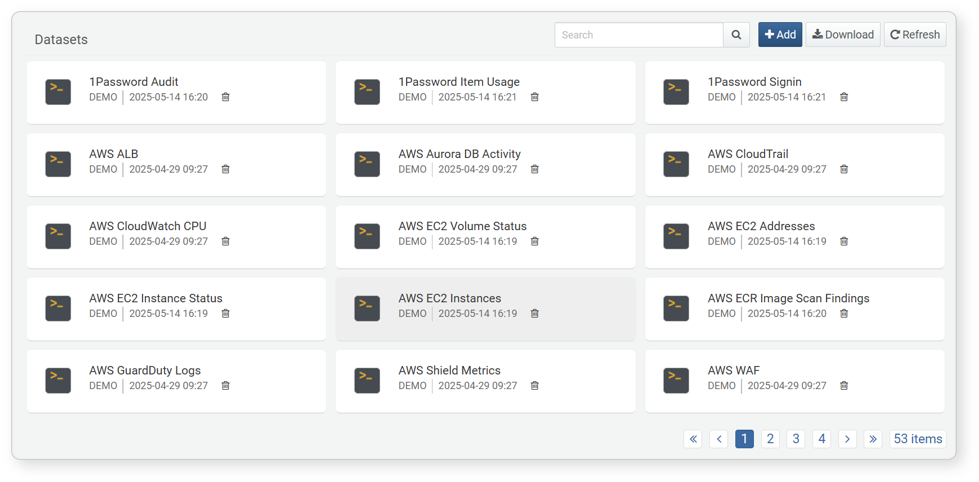
Task: Open the AWS CloudTrail dataset title
Action: click(748, 154)
